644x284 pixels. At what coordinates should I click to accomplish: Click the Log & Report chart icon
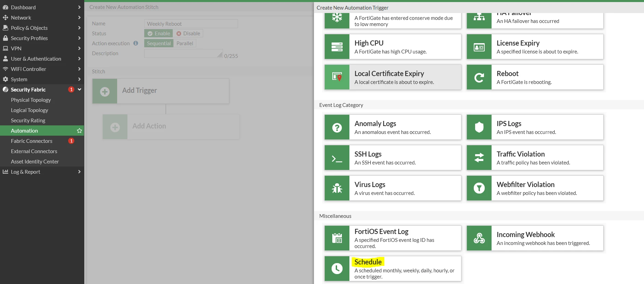5,172
